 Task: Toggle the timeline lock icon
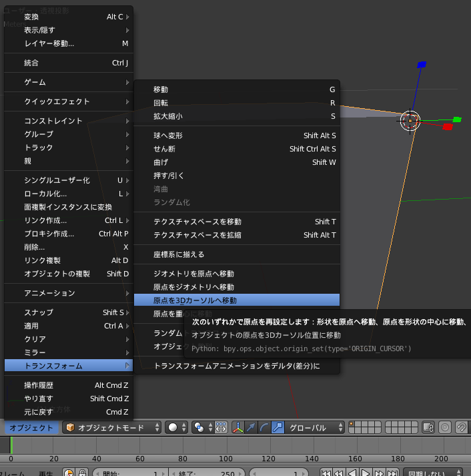coord(82,473)
